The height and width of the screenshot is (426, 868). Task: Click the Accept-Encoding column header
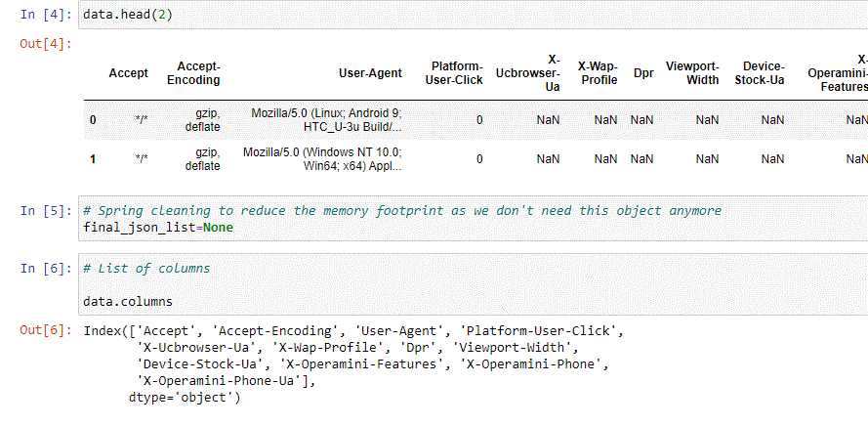point(193,73)
